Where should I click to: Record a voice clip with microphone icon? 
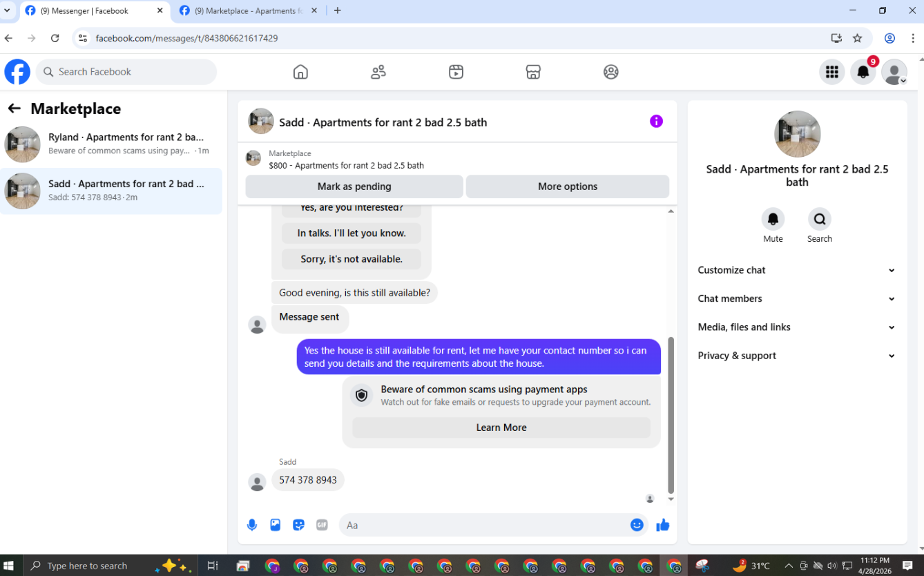pyautogui.click(x=252, y=525)
